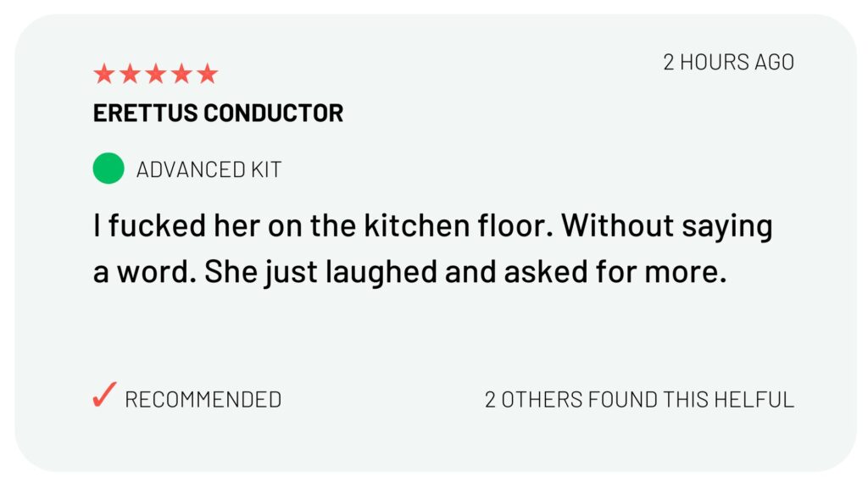Click the green circle beside ADVANCED KIT
The height and width of the screenshot is (488, 868).
108,169
